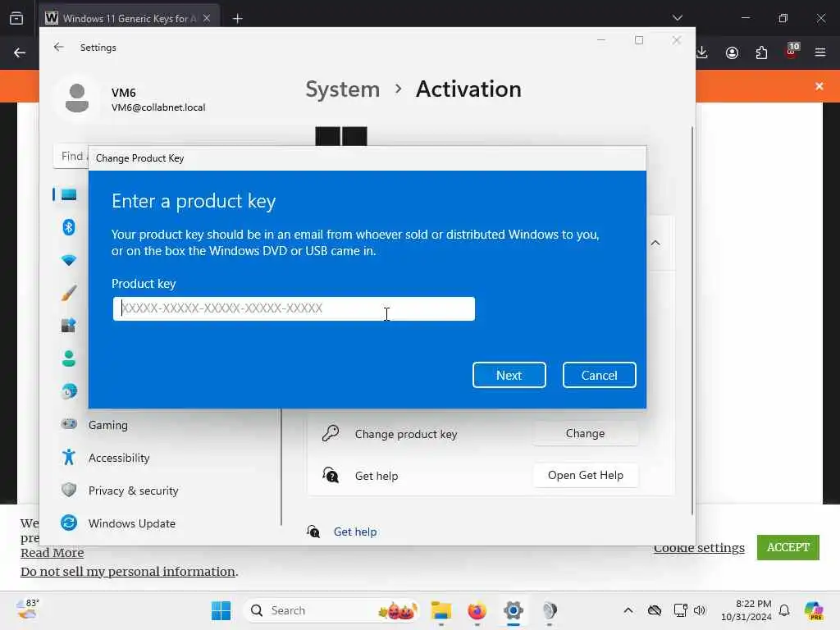The width and height of the screenshot is (840, 630).
Task: Click the Firefox back arrow
Action: point(20,52)
